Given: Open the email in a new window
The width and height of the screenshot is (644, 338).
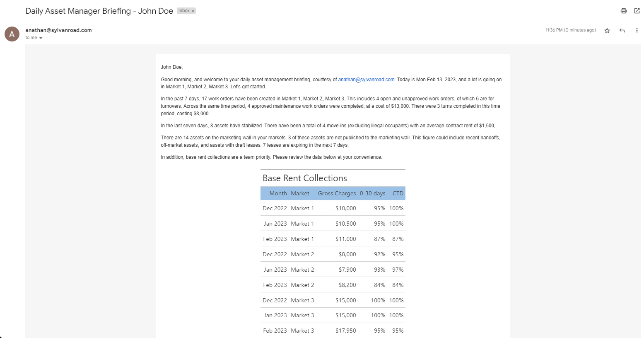Looking at the screenshot, I should click(637, 11).
